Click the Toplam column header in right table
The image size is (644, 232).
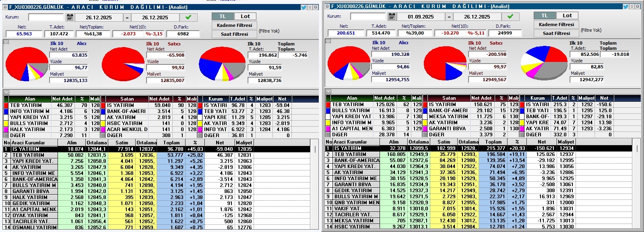493,142
